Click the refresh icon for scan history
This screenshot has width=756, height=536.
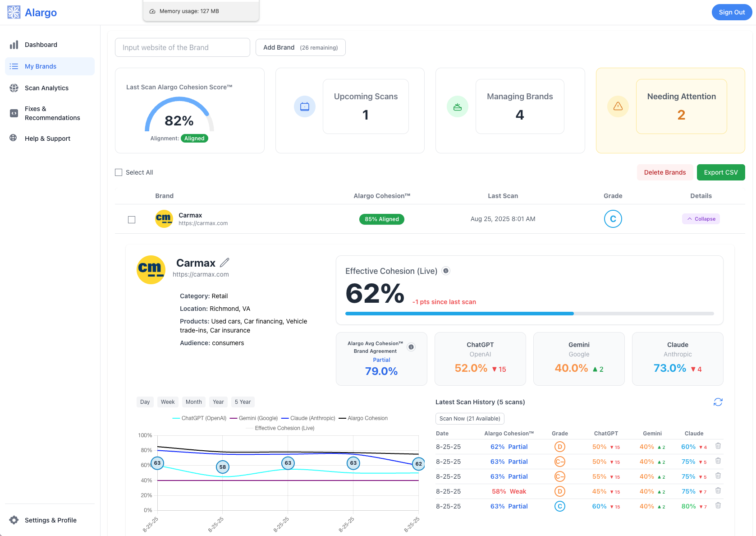(x=718, y=402)
